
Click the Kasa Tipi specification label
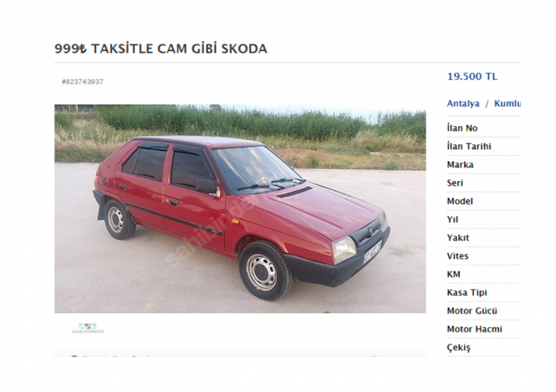pos(467,293)
